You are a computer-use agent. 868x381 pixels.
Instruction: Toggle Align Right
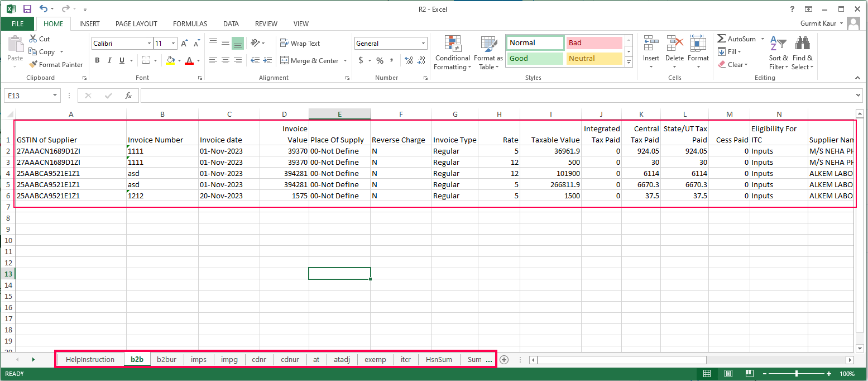[238, 60]
